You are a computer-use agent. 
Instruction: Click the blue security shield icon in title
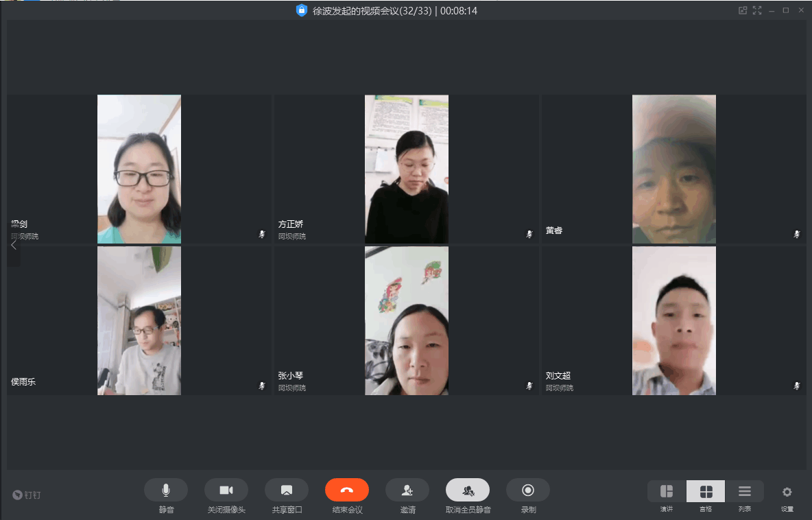point(301,10)
